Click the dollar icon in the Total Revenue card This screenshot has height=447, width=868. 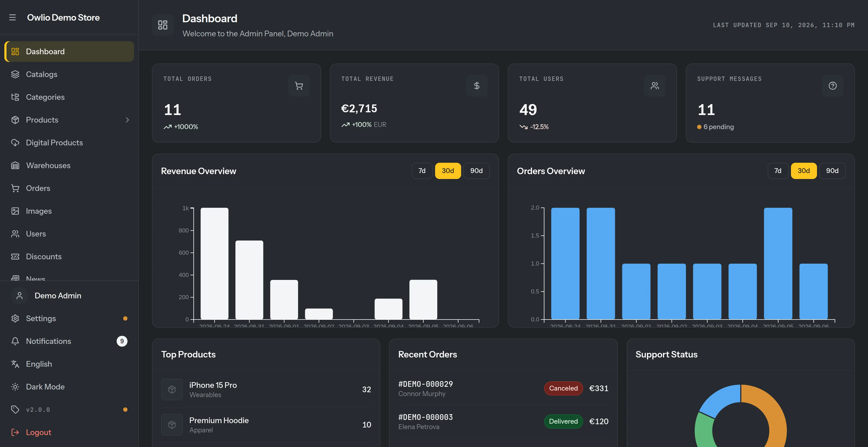pyautogui.click(x=477, y=86)
